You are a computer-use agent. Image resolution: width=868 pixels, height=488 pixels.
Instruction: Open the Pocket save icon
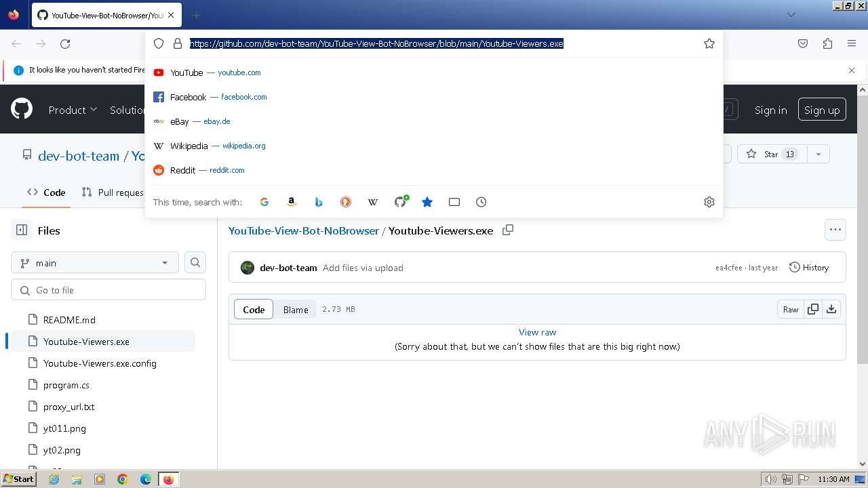[803, 43]
